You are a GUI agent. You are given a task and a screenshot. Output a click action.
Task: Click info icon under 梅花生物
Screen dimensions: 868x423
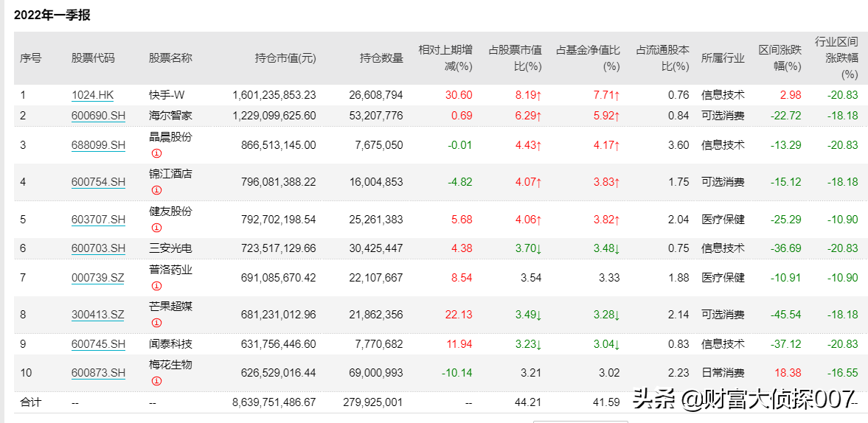(156, 381)
